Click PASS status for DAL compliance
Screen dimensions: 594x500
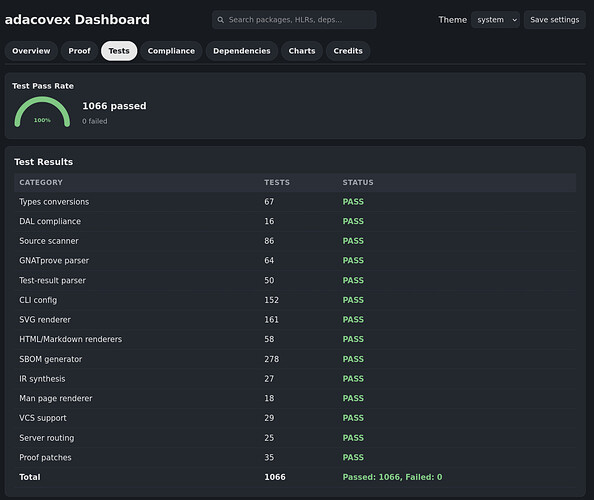click(353, 221)
